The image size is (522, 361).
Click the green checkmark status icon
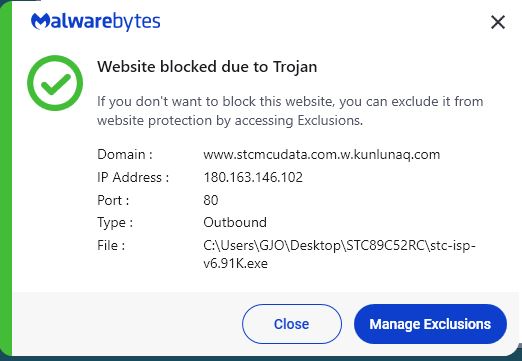pyautogui.click(x=55, y=83)
